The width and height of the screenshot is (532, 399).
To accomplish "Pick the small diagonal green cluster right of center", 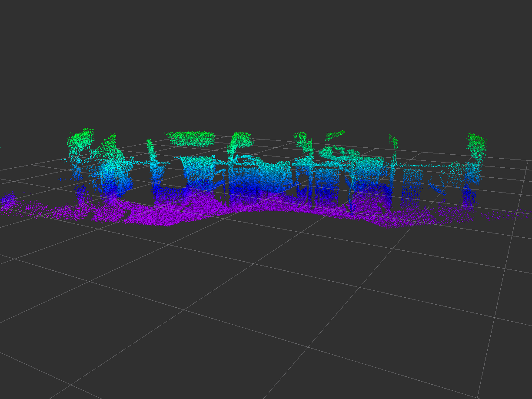I will [x=335, y=135].
